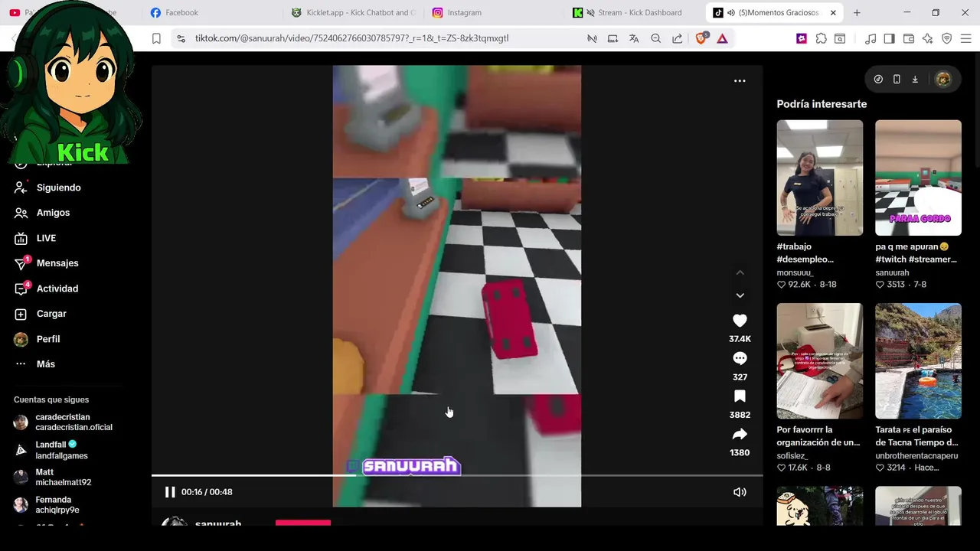The width and height of the screenshot is (980, 551).
Task: Toggle Brave VPN shield icon
Action: tap(946, 38)
